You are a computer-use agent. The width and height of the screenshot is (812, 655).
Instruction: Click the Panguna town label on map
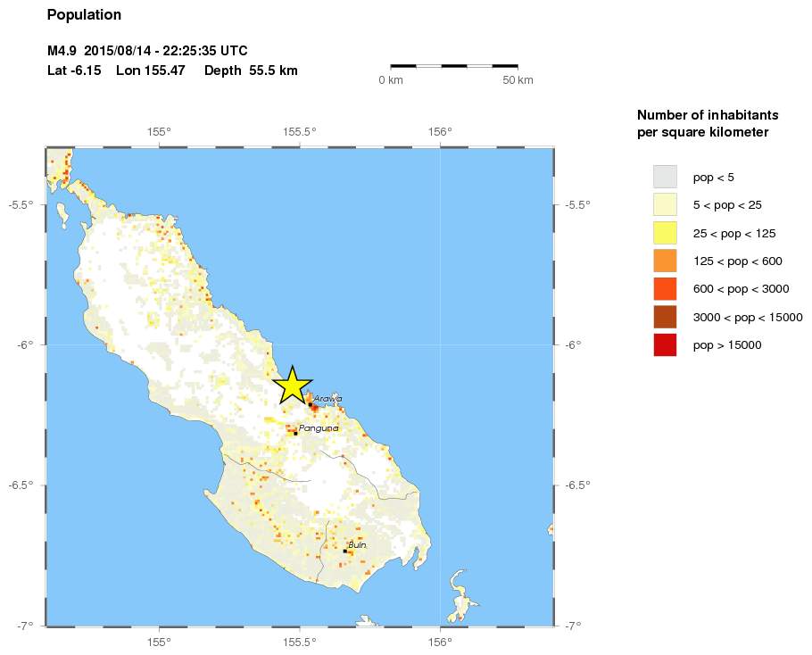coord(319,428)
